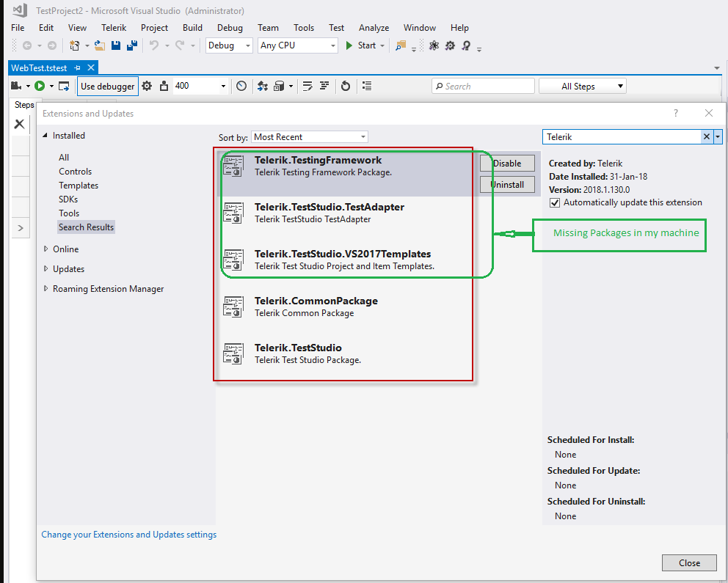The height and width of the screenshot is (583, 728).
Task: Click the database storage icon
Action: point(279,86)
